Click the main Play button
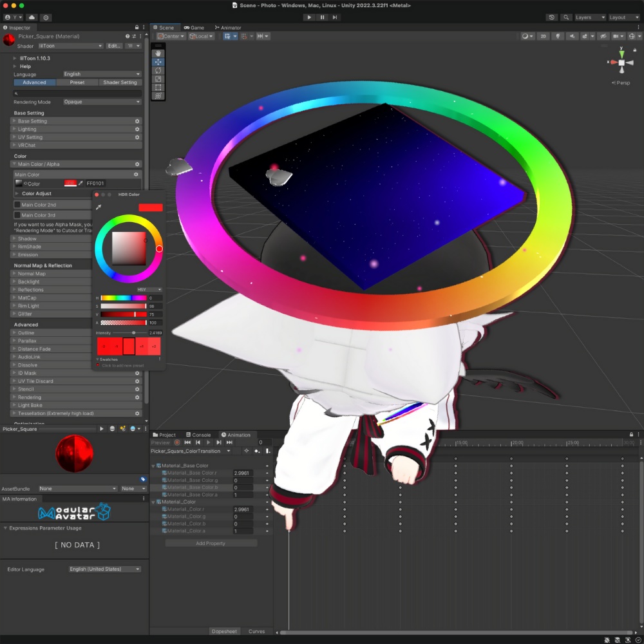644x644 pixels. (309, 17)
